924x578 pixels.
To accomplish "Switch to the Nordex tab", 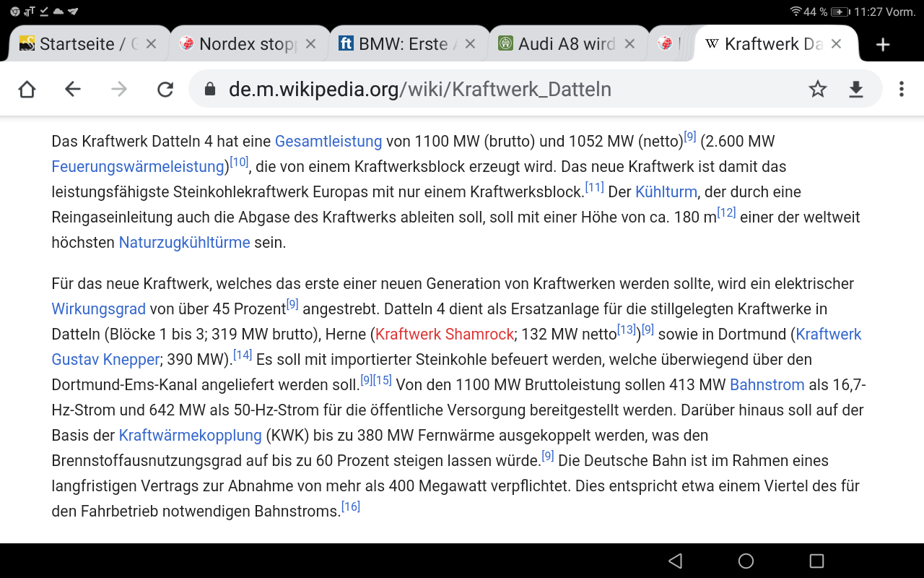I will pyautogui.click(x=238, y=44).
